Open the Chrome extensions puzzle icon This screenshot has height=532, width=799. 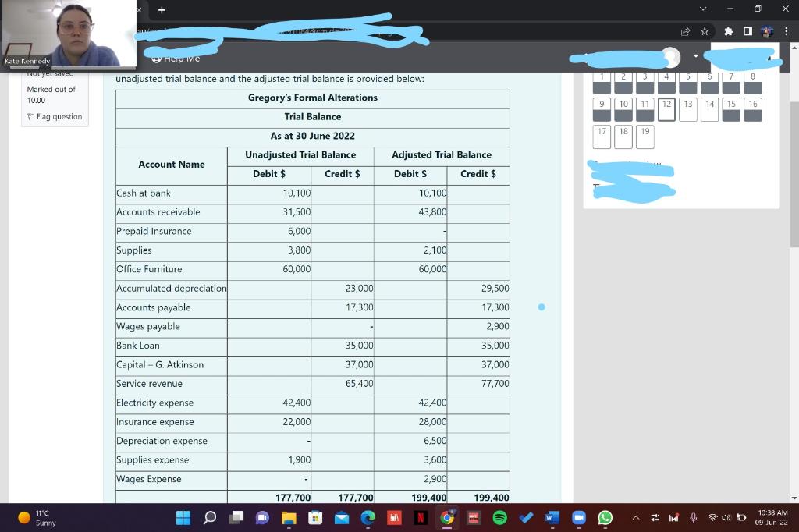(729, 32)
